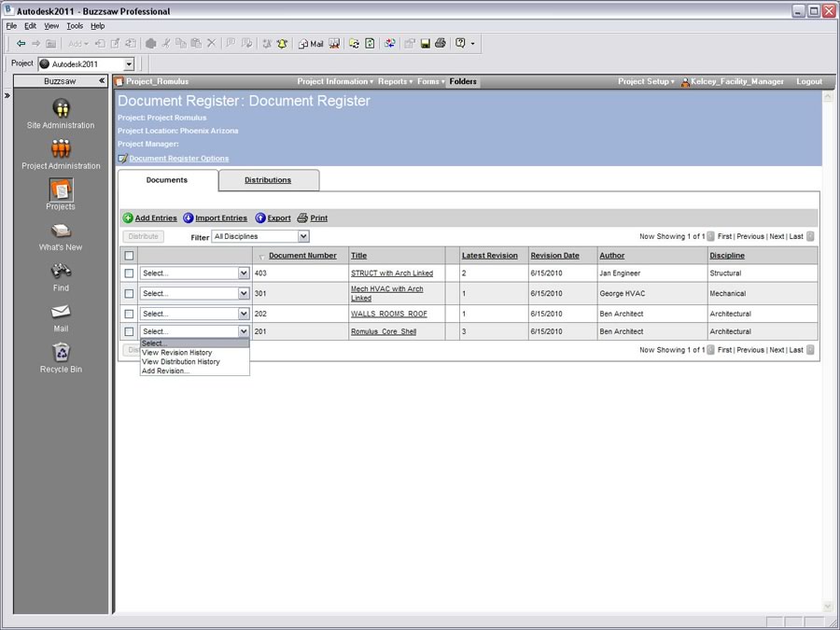This screenshot has width=840, height=630.
Task: Select the Documents tab
Action: click(167, 180)
